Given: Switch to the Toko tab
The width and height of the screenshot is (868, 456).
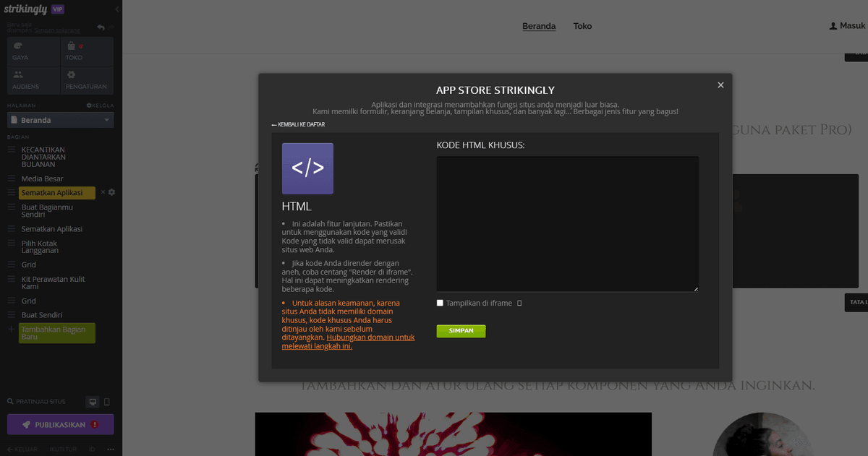Looking at the screenshot, I should pos(582,26).
